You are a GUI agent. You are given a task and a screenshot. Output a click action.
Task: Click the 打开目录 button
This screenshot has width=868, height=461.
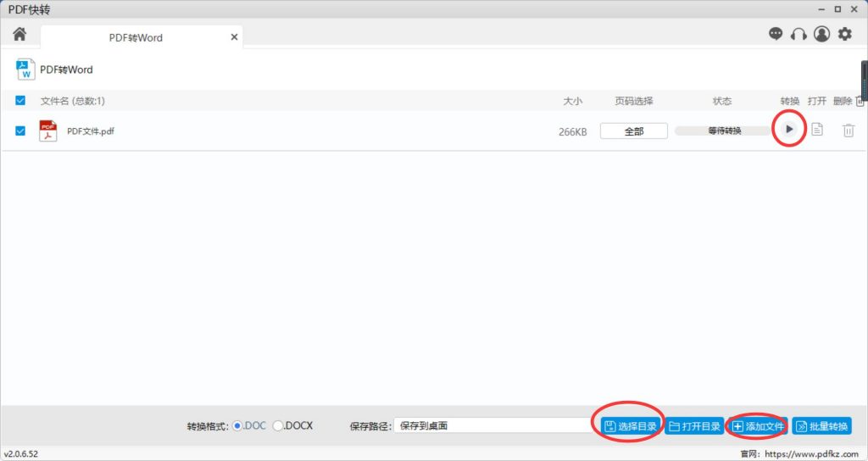(x=694, y=426)
